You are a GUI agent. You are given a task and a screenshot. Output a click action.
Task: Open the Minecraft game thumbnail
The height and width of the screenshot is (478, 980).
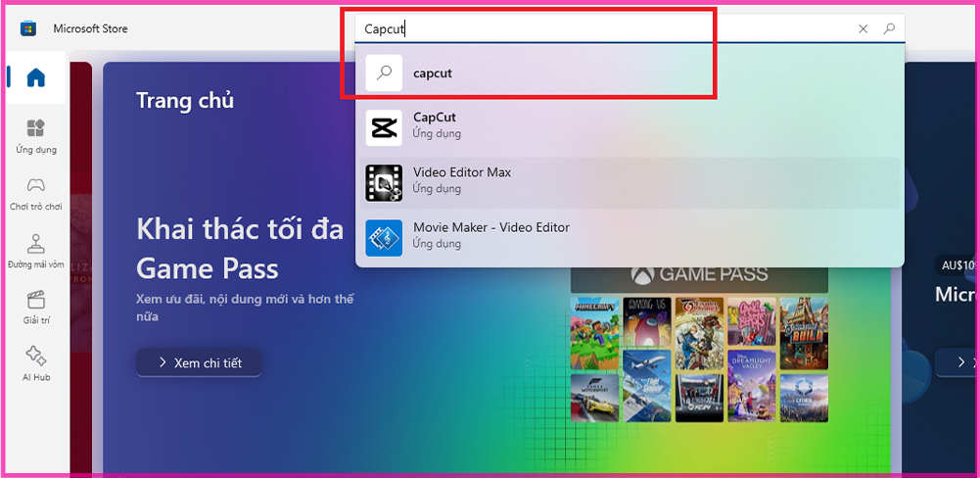(x=594, y=333)
